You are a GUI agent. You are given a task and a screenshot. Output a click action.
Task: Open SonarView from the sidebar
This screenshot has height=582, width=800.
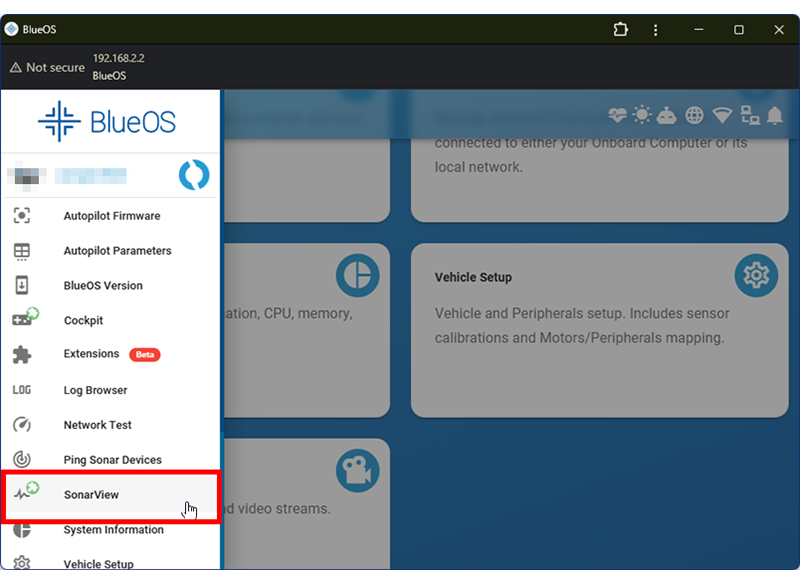pos(111,495)
